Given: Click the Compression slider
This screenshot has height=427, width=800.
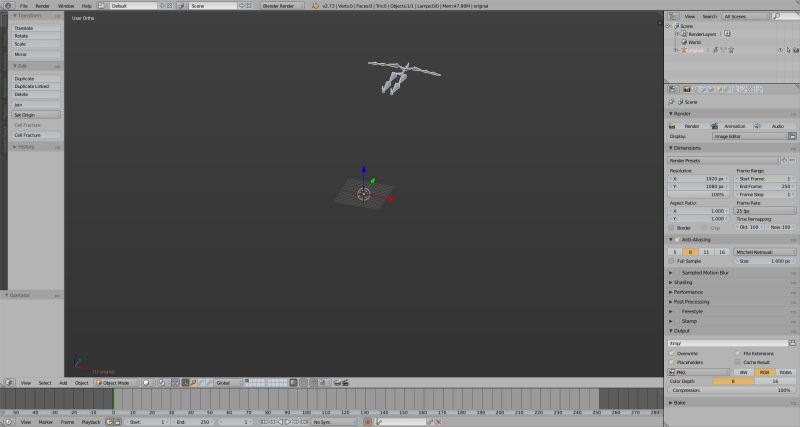Looking at the screenshot, I should pyautogui.click(x=732, y=390).
